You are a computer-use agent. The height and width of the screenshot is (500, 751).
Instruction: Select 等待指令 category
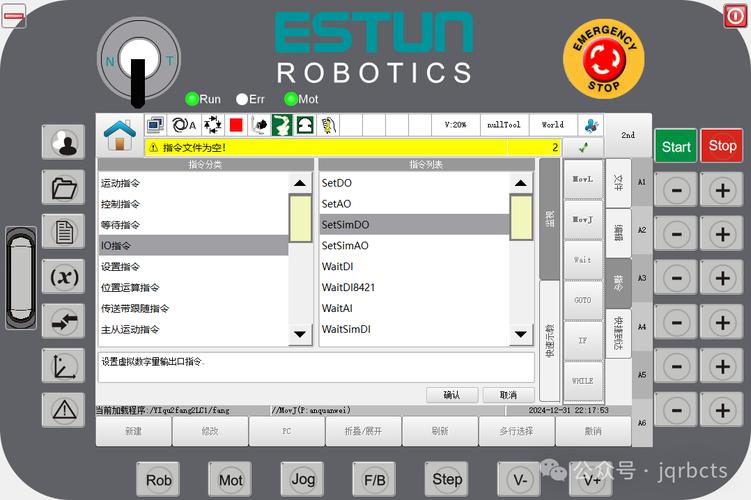pyautogui.click(x=193, y=225)
